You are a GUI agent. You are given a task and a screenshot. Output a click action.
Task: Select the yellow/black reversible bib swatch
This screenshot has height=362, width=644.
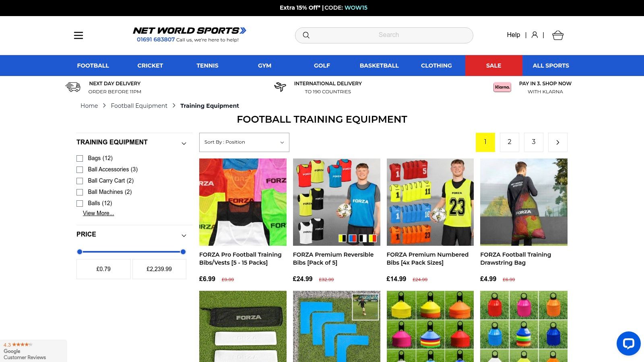coord(342,238)
